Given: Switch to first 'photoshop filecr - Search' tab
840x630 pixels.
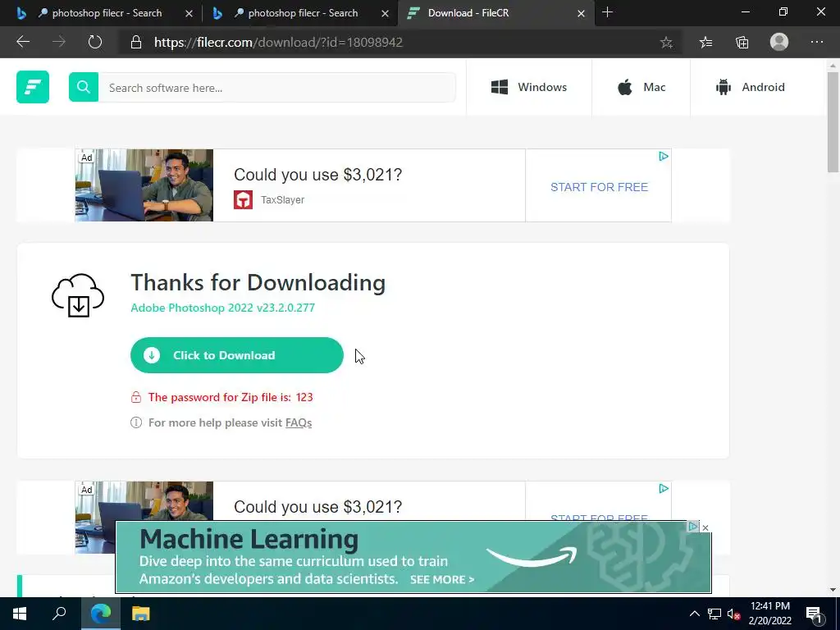Looking at the screenshot, I should click(x=99, y=13).
